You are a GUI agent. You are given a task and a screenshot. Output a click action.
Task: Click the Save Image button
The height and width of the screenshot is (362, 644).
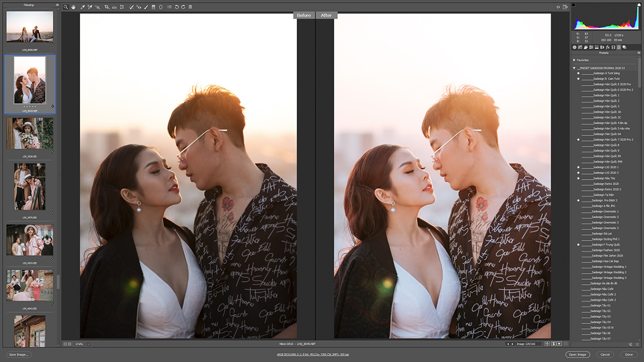point(19,355)
